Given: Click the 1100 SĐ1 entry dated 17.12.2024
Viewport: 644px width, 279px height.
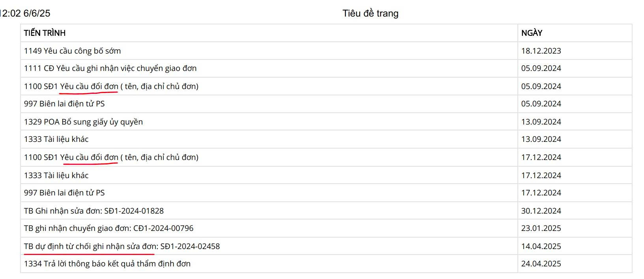Looking at the screenshot, I should coord(111,157).
